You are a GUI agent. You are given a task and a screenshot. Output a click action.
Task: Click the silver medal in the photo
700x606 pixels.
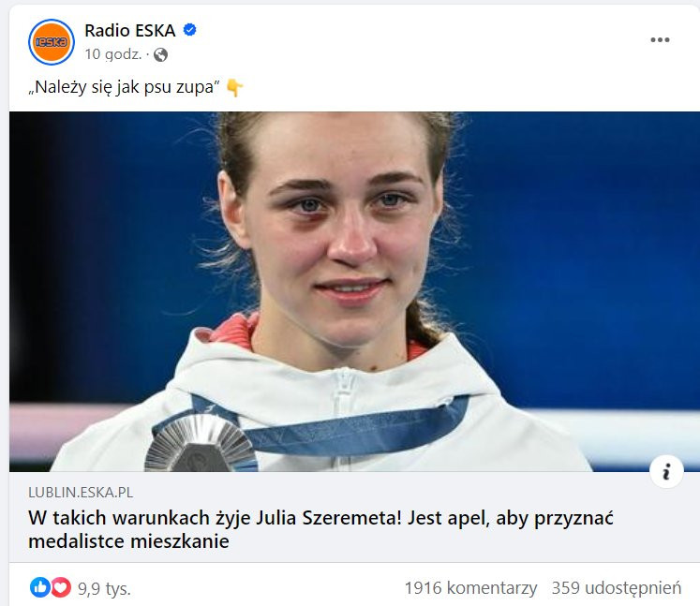pyautogui.click(x=201, y=443)
